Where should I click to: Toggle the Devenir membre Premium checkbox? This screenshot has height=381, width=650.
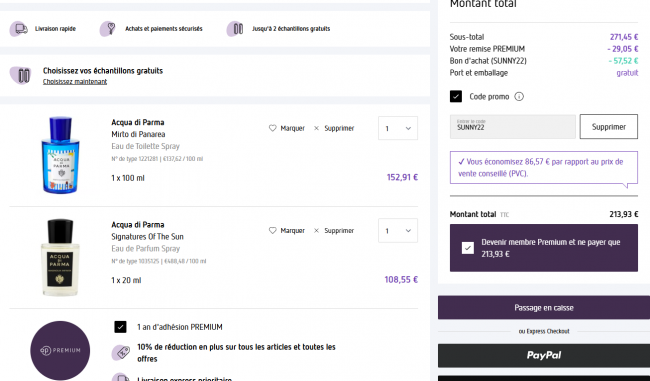(x=468, y=248)
